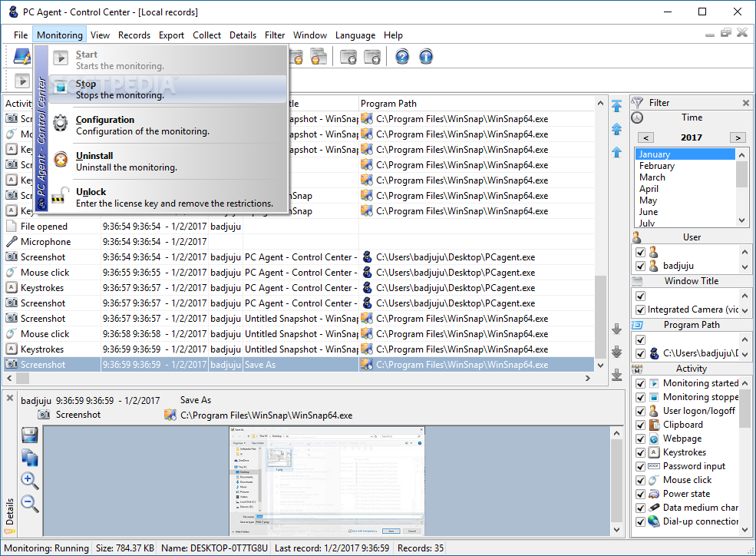
Task: Toggle the C:\Users\badjuju program path checkbox
Action: (640, 353)
